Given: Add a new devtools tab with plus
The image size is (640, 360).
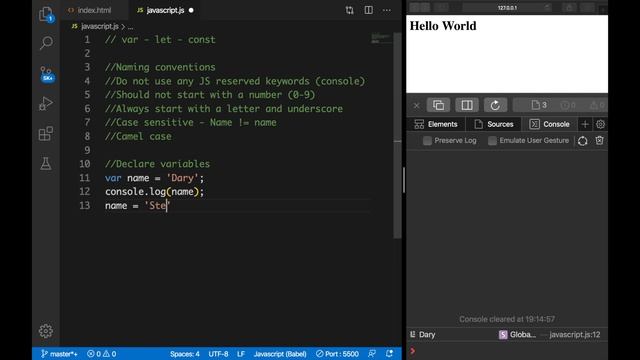Looking at the screenshot, I should [585, 124].
